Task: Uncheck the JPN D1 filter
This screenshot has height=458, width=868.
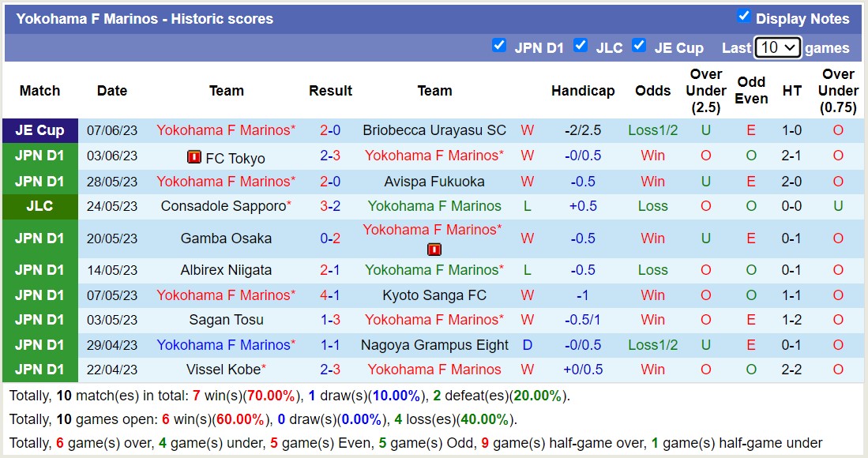Action: (500, 47)
